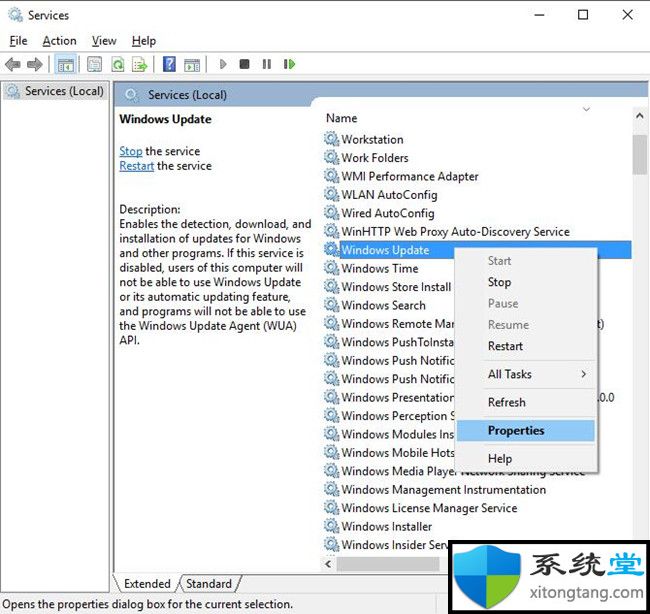Click the Services app icon in title bar
Viewport: 650px width, 614px height.
point(15,15)
